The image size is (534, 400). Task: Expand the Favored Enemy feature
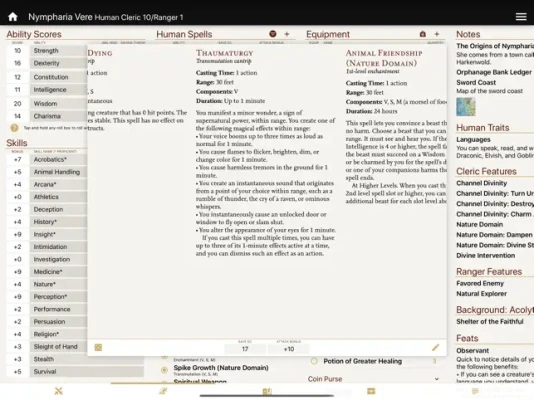pos(480,283)
